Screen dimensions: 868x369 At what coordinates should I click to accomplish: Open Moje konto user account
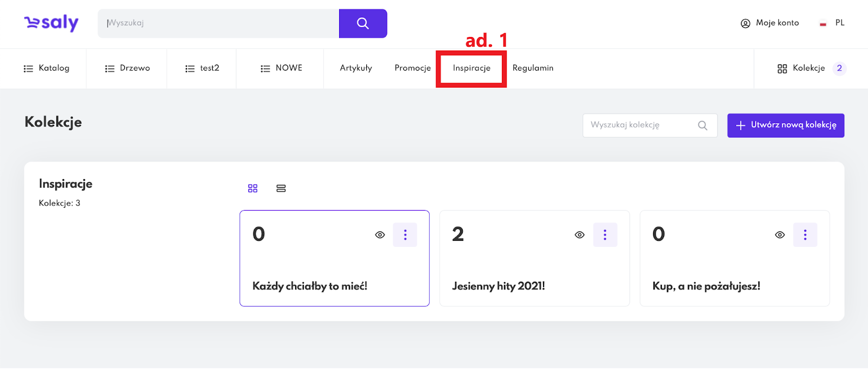click(x=770, y=23)
